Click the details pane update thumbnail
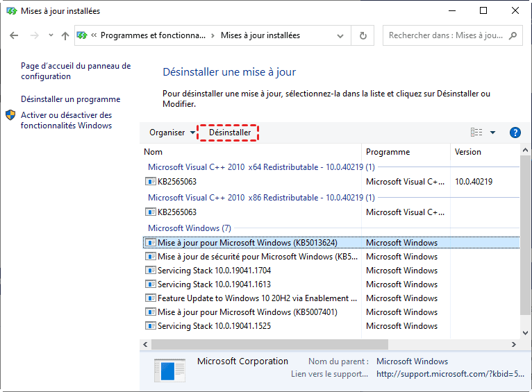 [x=170, y=370]
